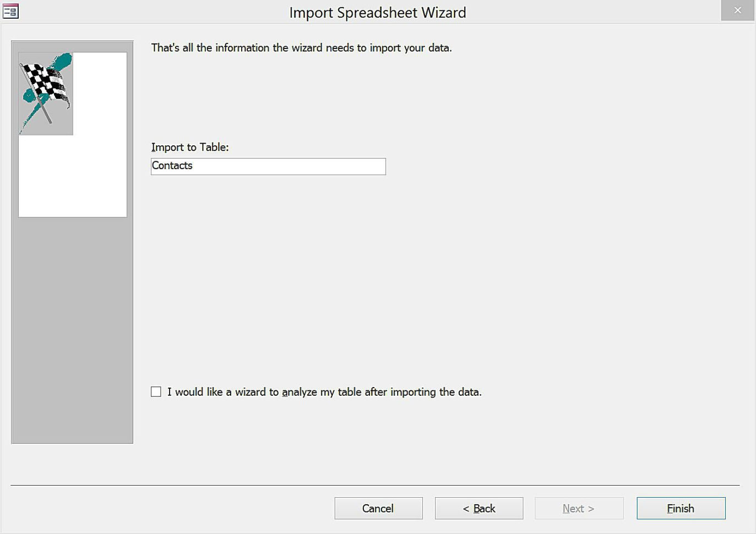Click the Finish button

point(681,508)
